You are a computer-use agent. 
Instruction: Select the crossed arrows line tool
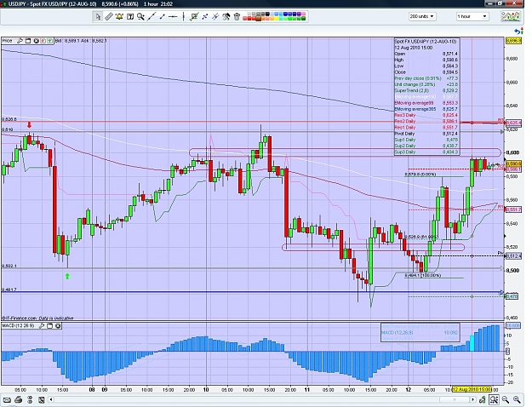(204, 16)
